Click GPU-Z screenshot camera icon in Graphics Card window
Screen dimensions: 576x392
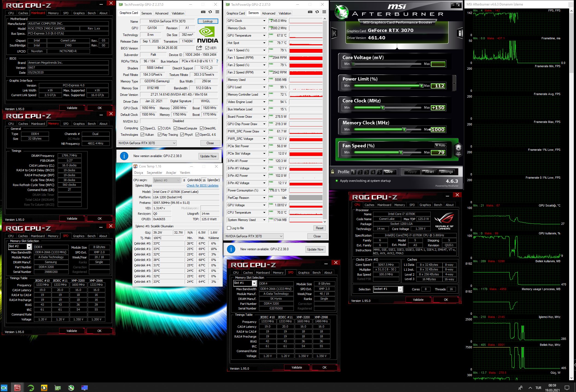click(203, 12)
